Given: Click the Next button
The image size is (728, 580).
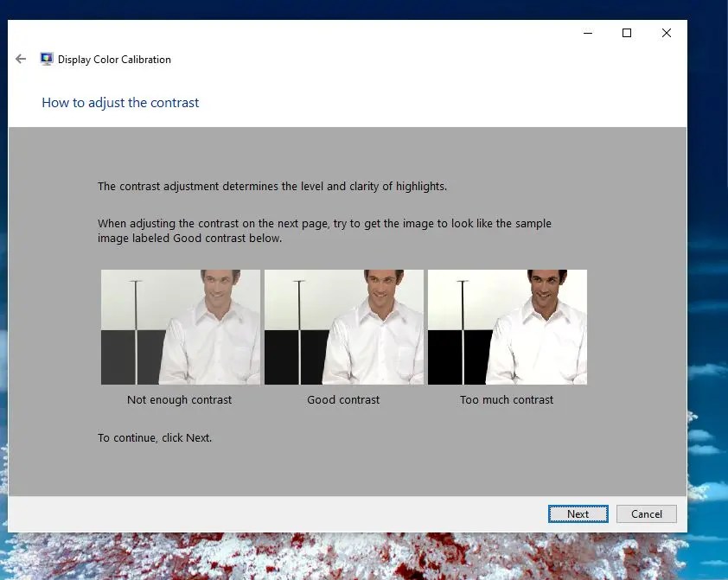Looking at the screenshot, I should 578,513.
